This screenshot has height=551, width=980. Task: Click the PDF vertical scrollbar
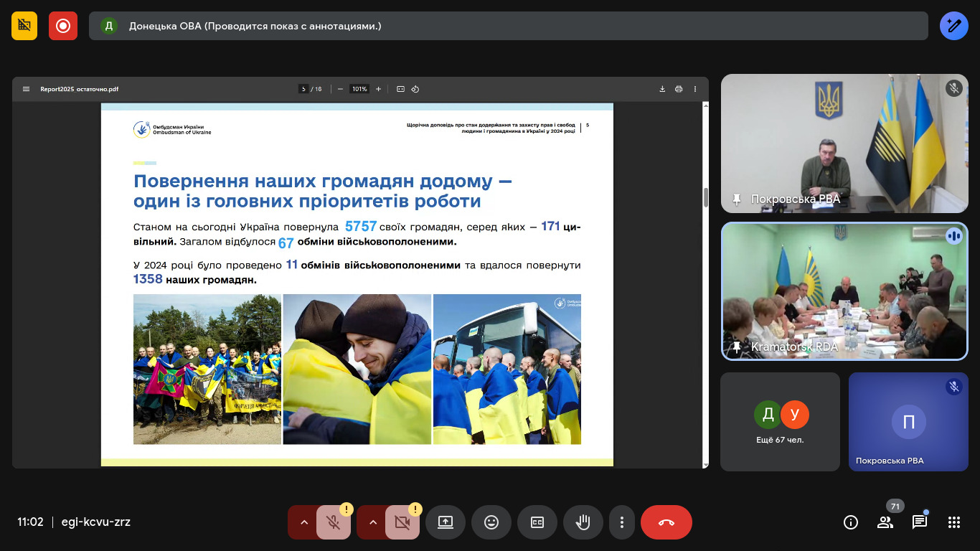(x=706, y=197)
